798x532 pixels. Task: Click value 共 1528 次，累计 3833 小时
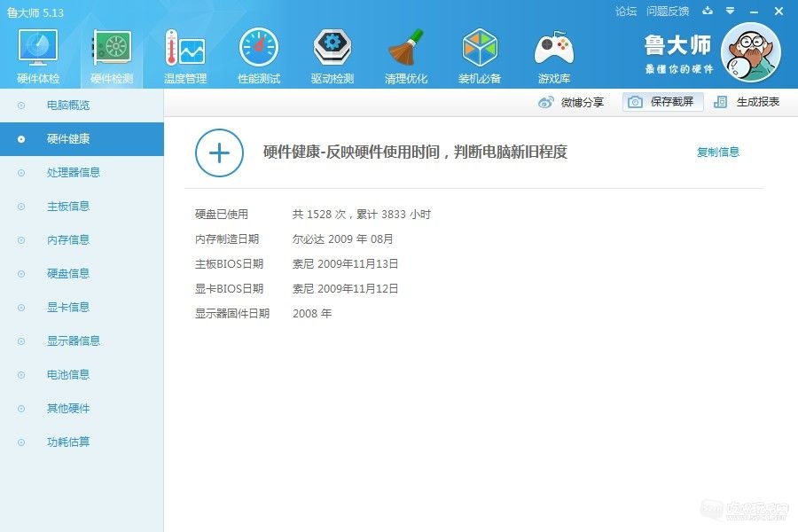click(362, 215)
